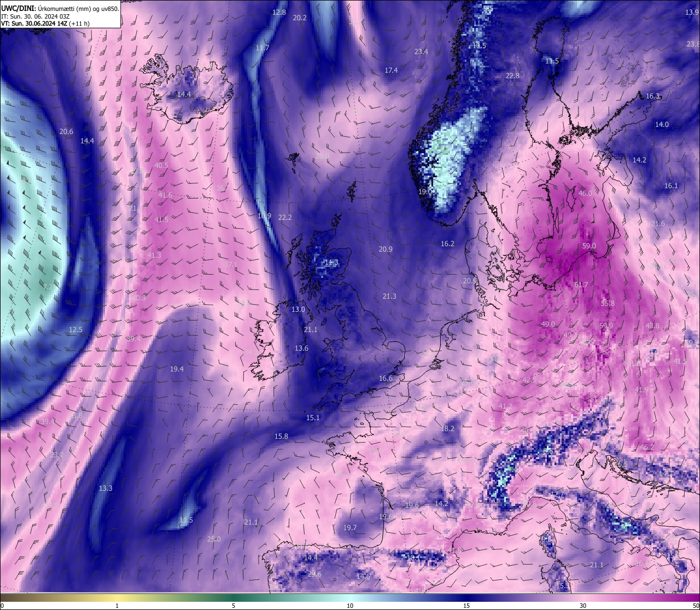Click the '30' tick on the color scale

(x=583, y=606)
